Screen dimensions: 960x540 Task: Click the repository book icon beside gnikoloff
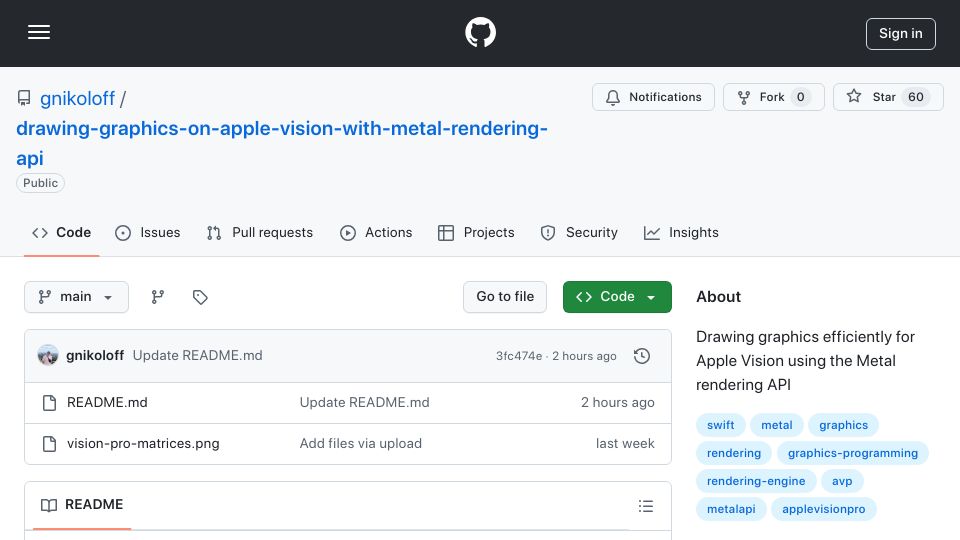click(x=24, y=98)
